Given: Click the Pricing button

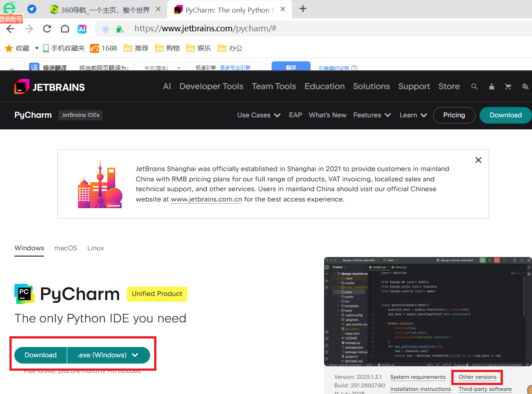Looking at the screenshot, I should [454, 115].
